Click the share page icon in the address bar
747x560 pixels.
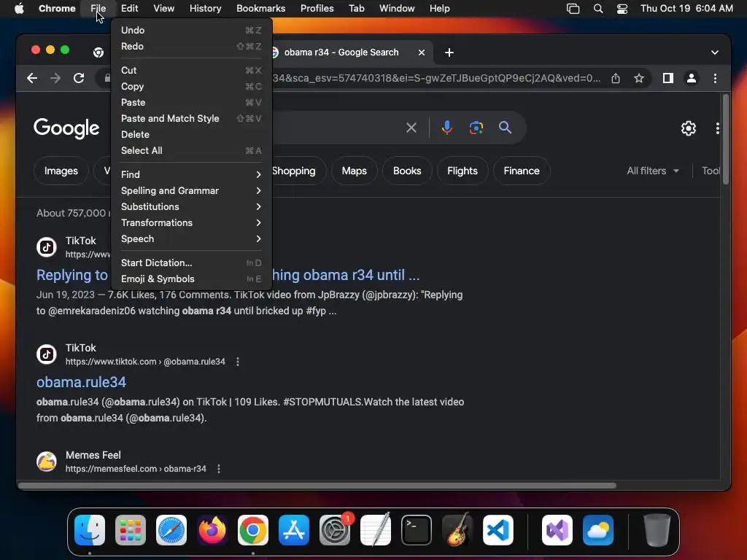616,78
